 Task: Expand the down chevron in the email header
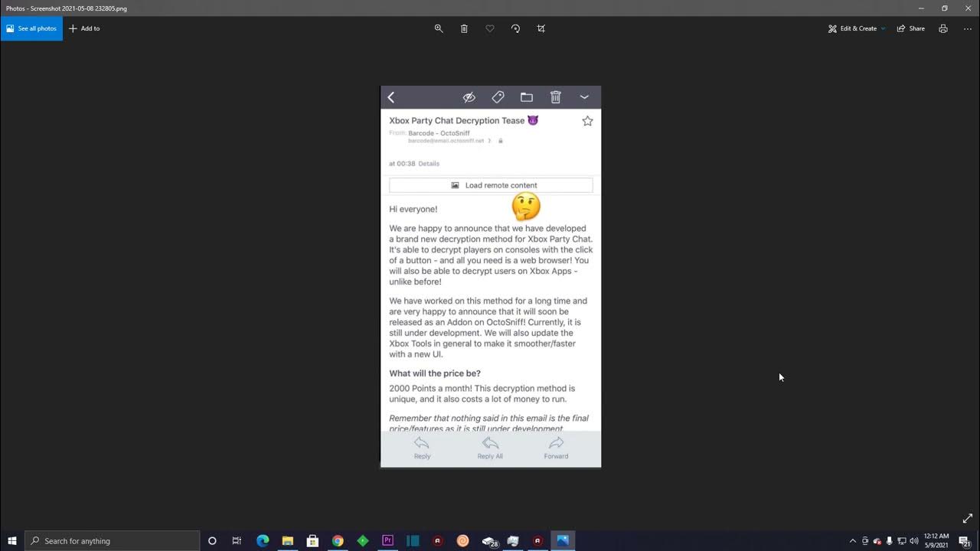click(584, 97)
